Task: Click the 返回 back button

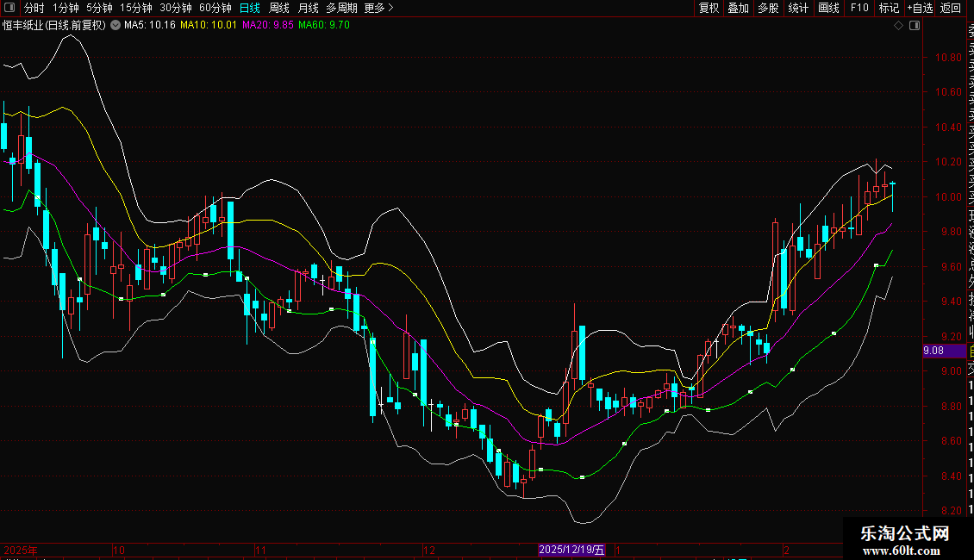Action: [951, 8]
